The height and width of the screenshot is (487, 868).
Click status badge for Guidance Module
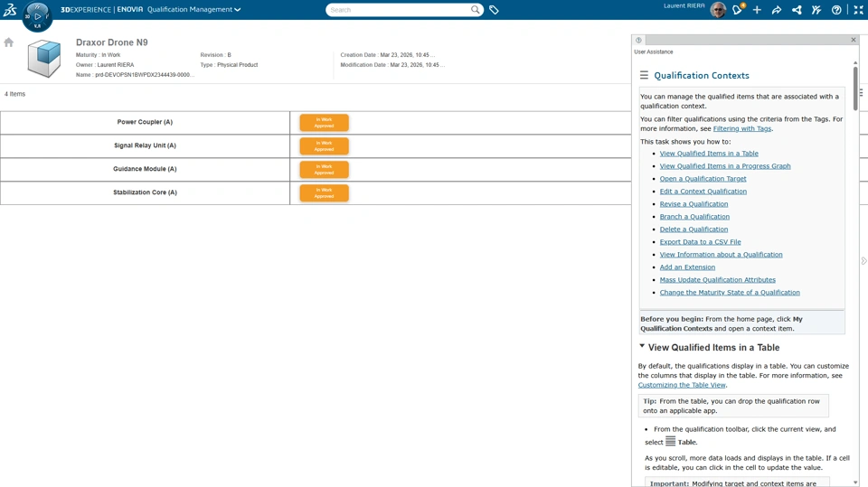[325, 169]
